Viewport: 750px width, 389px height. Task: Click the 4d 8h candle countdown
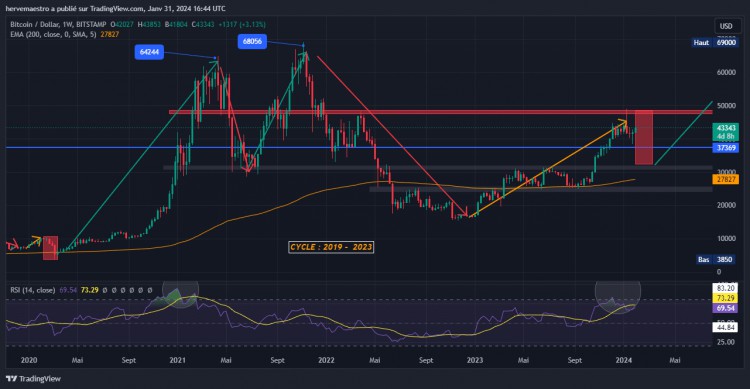[726, 136]
